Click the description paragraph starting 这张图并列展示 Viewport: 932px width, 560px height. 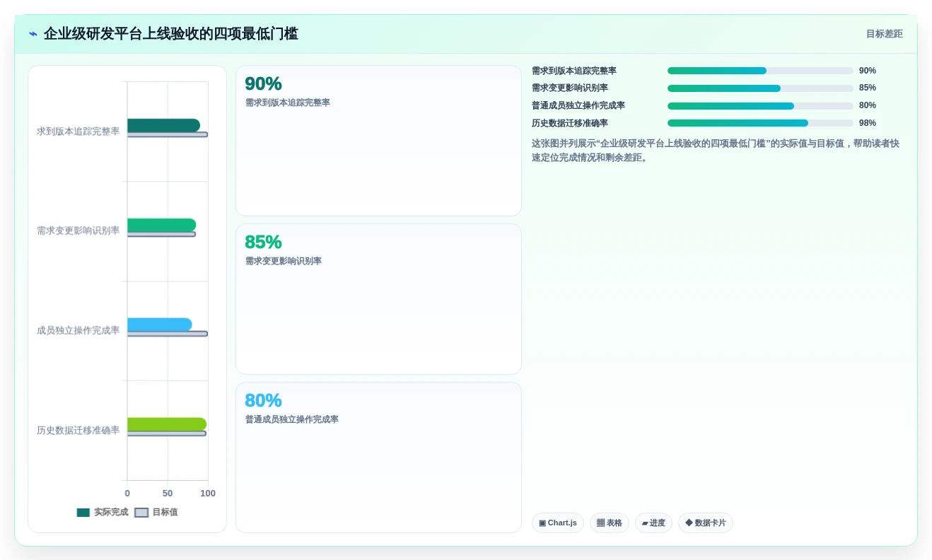[x=716, y=151]
